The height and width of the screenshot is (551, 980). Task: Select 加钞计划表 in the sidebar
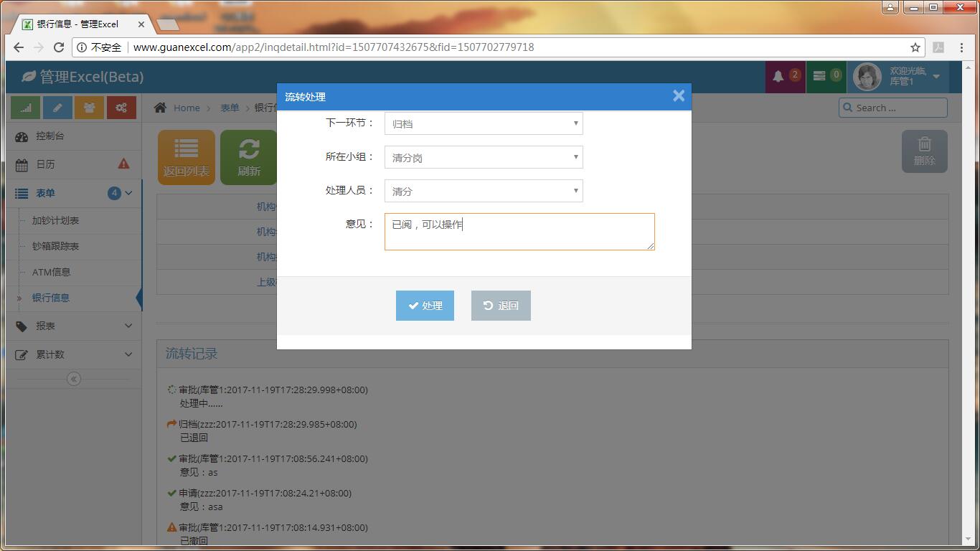coord(56,220)
